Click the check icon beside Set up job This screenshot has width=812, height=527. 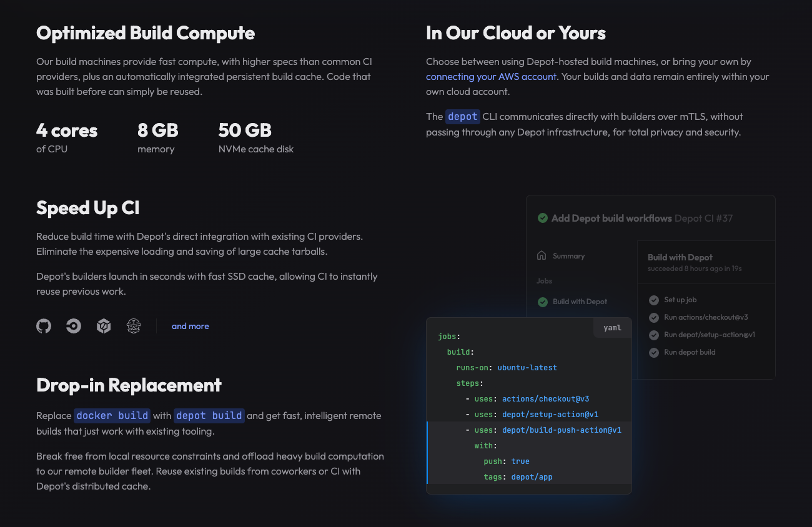click(x=654, y=300)
